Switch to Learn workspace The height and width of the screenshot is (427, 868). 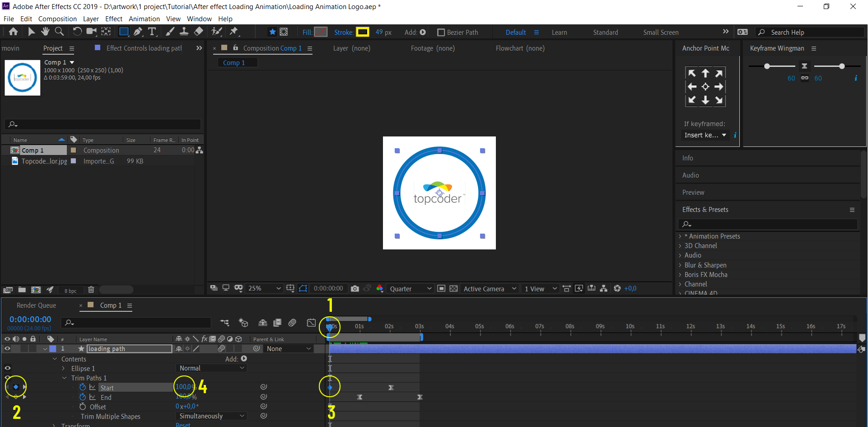pyautogui.click(x=559, y=33)
